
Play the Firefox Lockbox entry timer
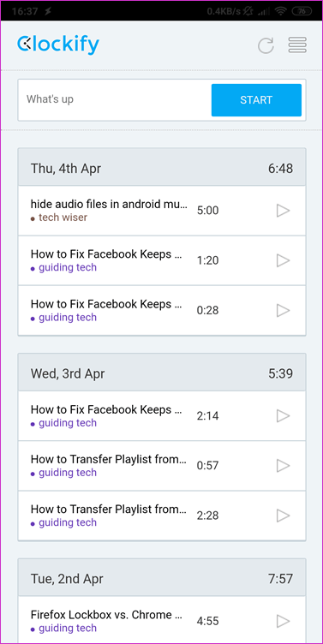[x=283, y=621]
